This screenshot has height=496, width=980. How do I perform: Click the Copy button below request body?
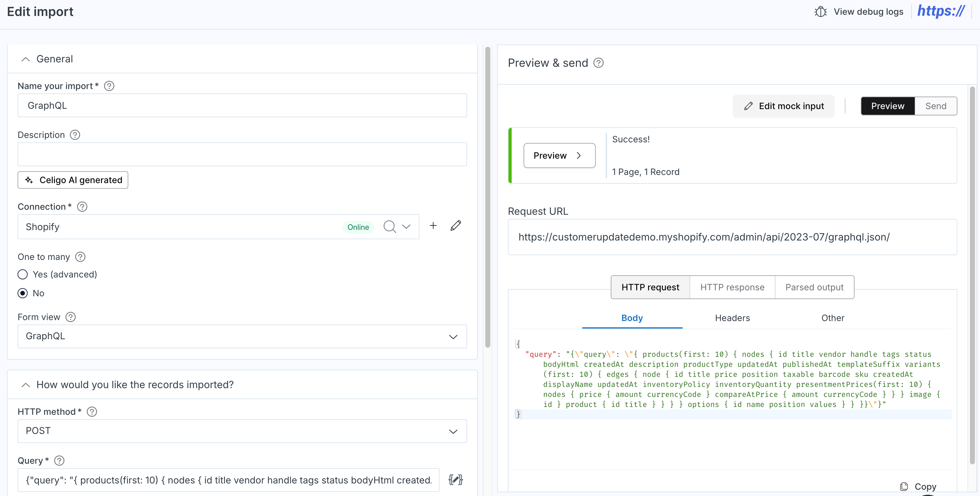pos(918,487)
